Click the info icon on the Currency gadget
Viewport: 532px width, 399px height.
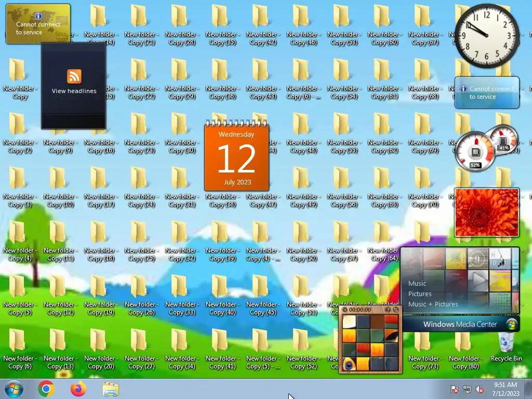(38, 16)
